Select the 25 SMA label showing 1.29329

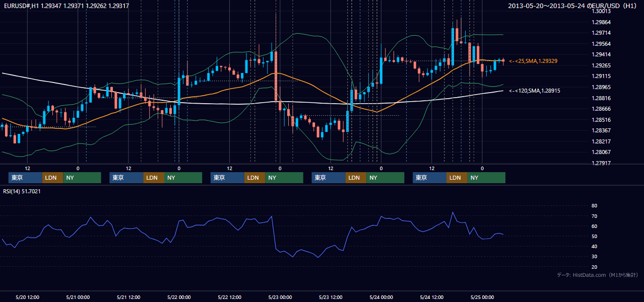[533, 61]
